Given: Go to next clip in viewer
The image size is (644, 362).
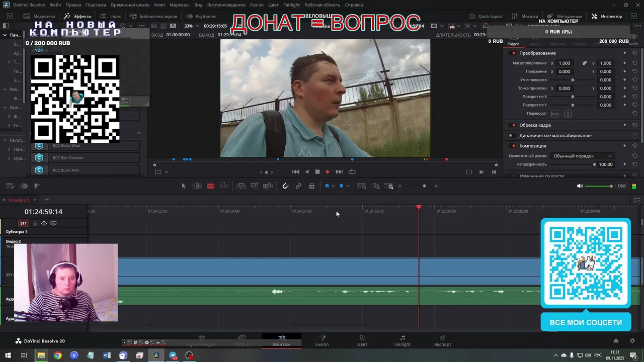Looking at the screenshot, I should [x=481, y=172].
